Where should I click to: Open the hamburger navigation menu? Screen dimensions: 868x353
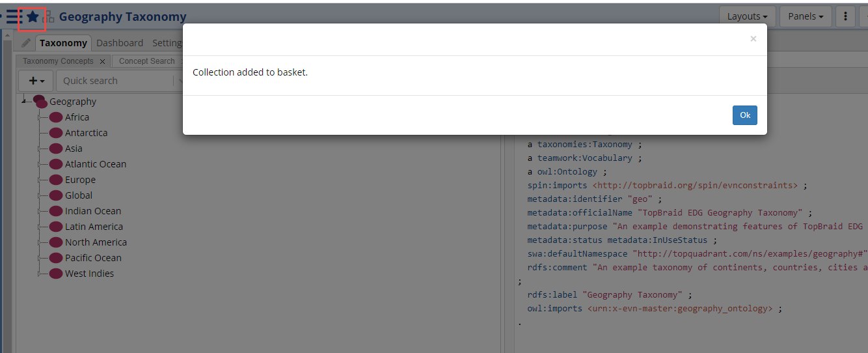12,18
